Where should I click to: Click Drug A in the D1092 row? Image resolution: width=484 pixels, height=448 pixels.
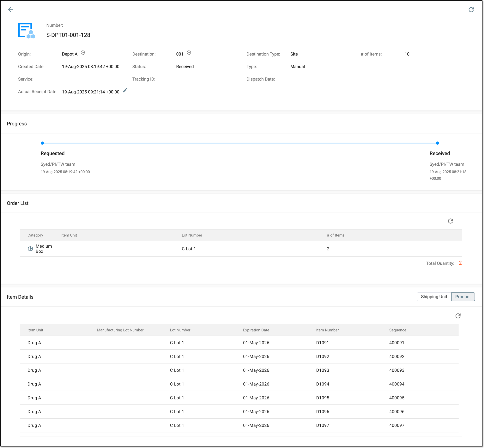pyautogui.click(x=34, y=356)
